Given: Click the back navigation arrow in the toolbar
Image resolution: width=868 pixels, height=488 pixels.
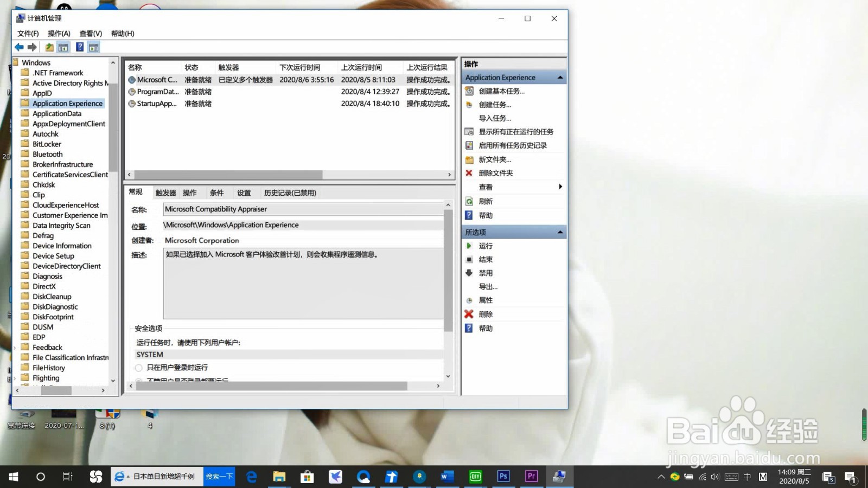Looking at the screenshot, I should 20,47.
